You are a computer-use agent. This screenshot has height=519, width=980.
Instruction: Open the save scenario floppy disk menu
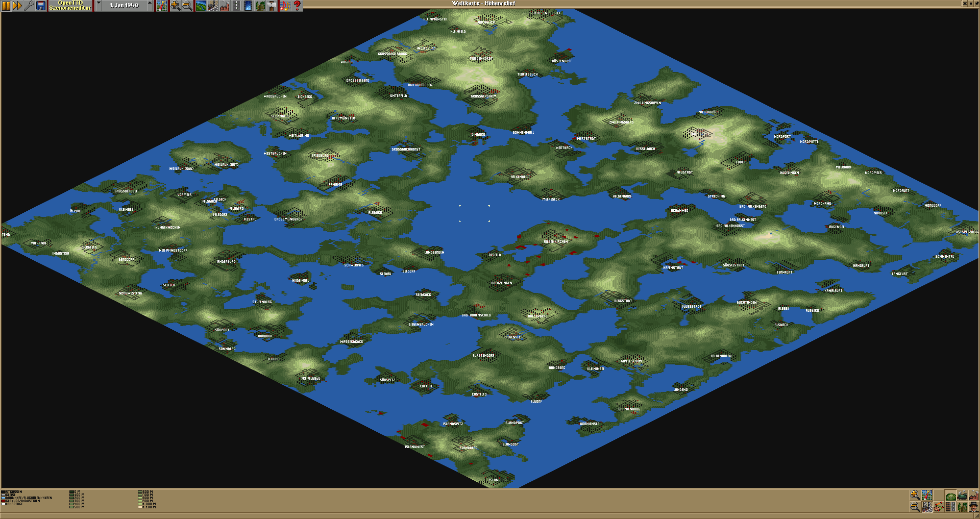pos(41,6)
